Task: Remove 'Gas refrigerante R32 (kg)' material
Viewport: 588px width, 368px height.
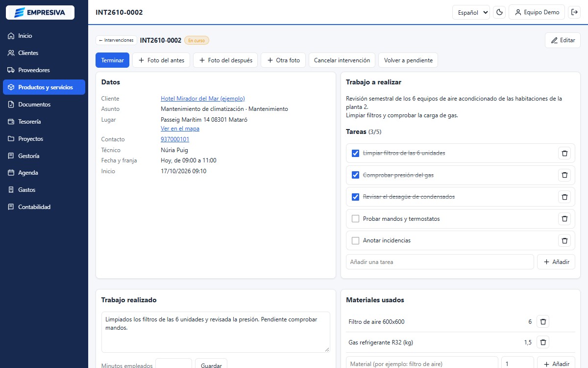Action: click(543, 342)
